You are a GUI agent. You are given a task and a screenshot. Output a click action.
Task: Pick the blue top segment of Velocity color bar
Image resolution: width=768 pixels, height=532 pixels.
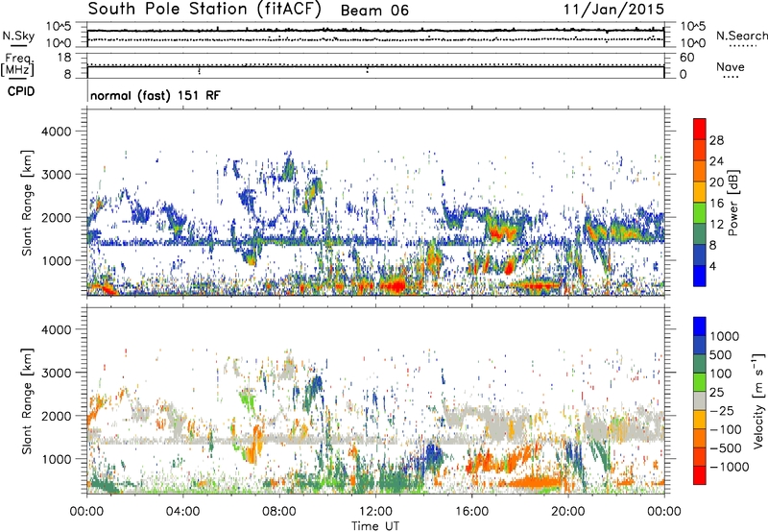[x=700, y=326]
